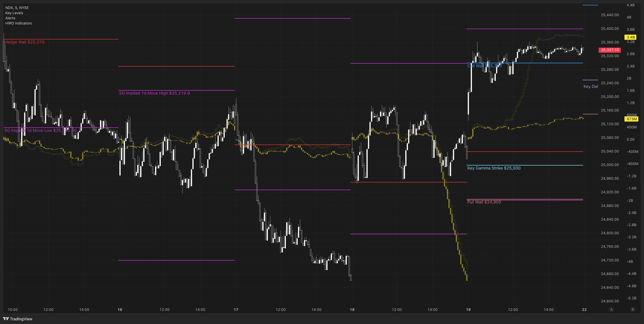Click the yellow 673M scale label
Screen dimensions: 644x324
(632, 119)
